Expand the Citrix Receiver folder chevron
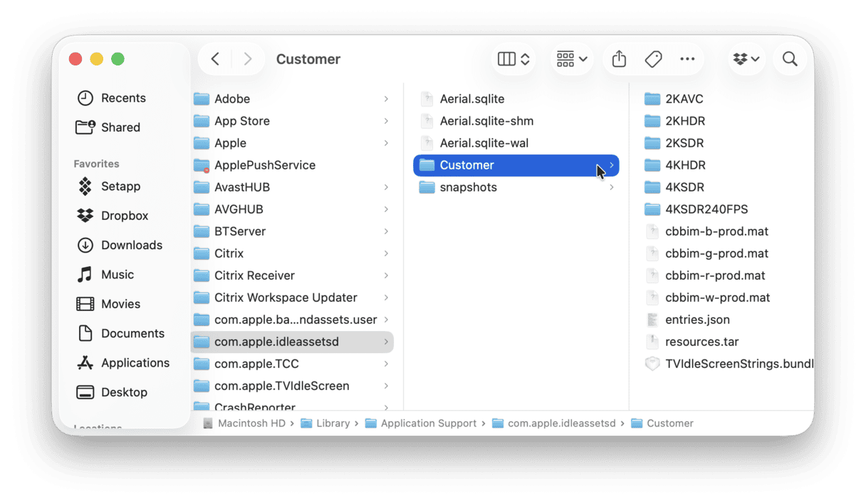Screen dimensions: 866x504 point(386,275)
